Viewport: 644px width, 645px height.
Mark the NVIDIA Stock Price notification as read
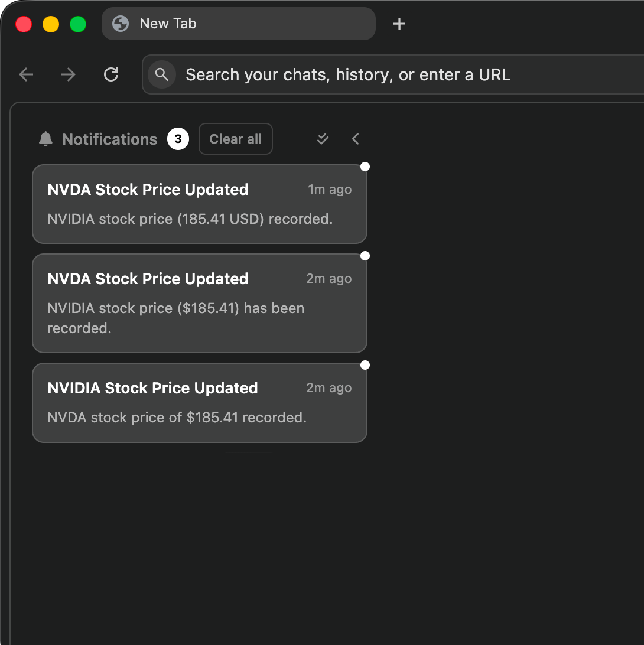(365, 364)
